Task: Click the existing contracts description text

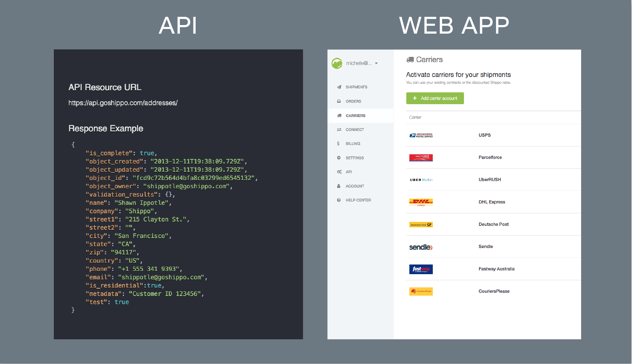Action: pyautogui.click(x=458, y=83)
